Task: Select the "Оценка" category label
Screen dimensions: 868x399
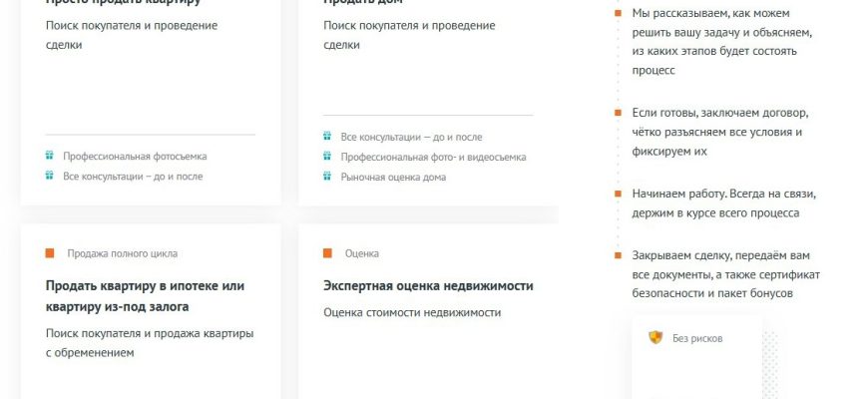Action: click(x=362, y=253)
